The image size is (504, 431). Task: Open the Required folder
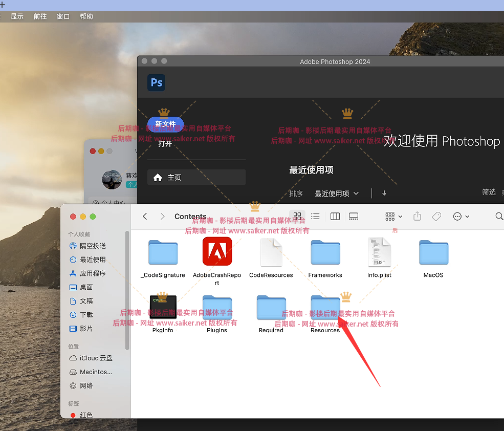click(271, 308)
